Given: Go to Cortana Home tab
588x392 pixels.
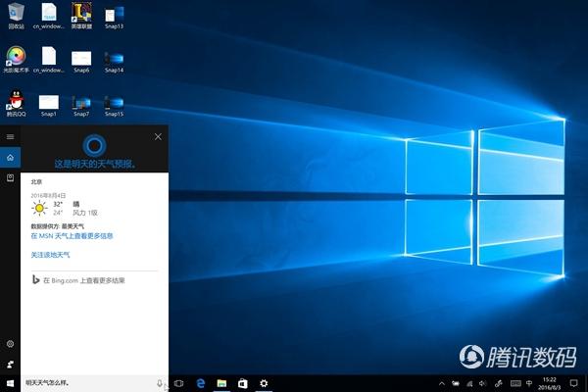Looking at the screenshot, I should click(10, 157).
